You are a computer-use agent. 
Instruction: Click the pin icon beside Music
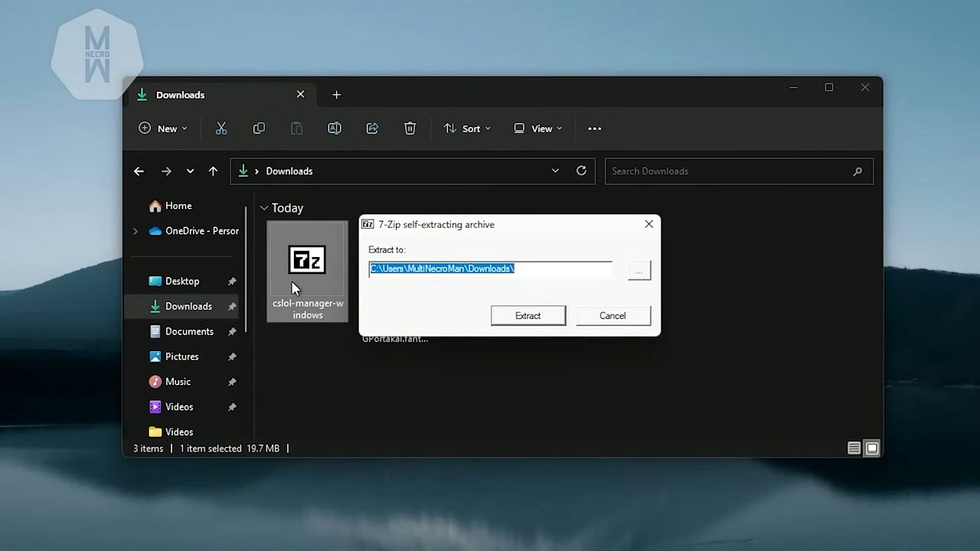[232, 382]
